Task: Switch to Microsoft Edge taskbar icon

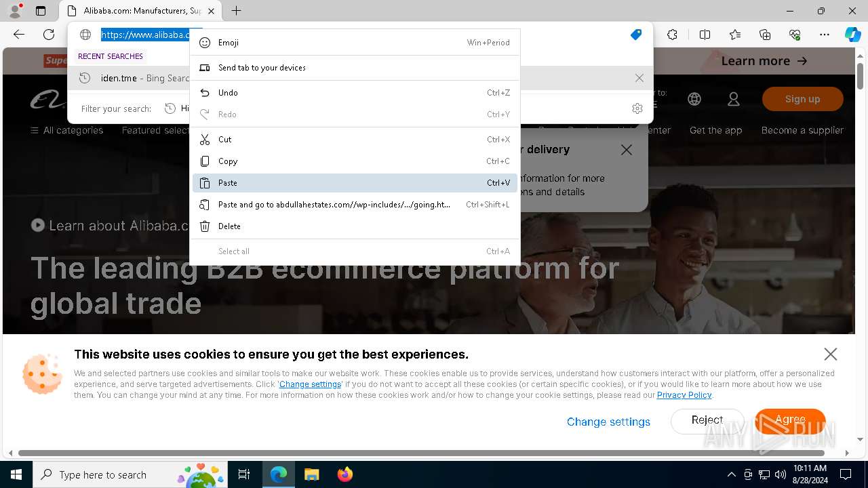Action: coord(279,474)
